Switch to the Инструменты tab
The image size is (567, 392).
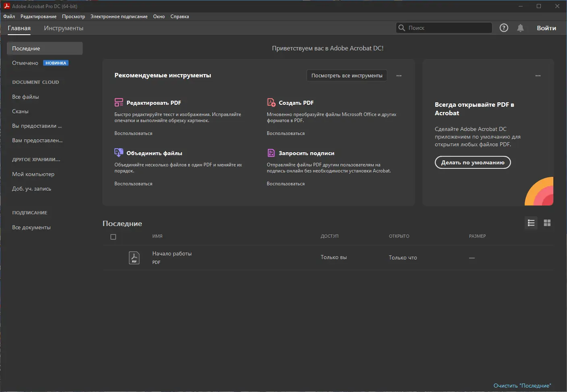tap(64, 28)
